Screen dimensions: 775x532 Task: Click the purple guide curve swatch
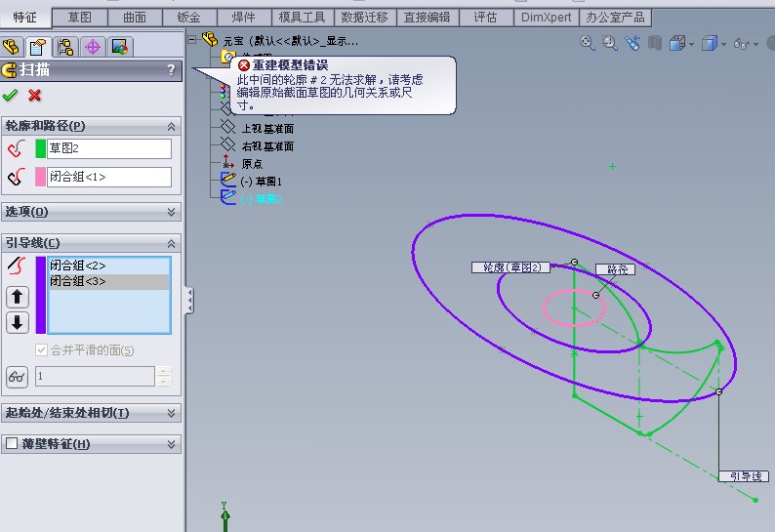pyautogui.click(x=41, y=295)
